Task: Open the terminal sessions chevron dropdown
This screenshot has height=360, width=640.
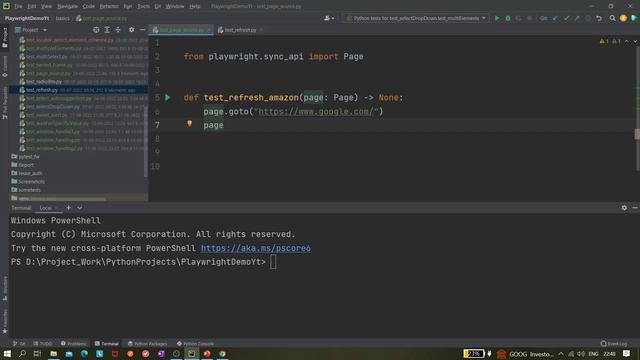Action: [80, 208]
